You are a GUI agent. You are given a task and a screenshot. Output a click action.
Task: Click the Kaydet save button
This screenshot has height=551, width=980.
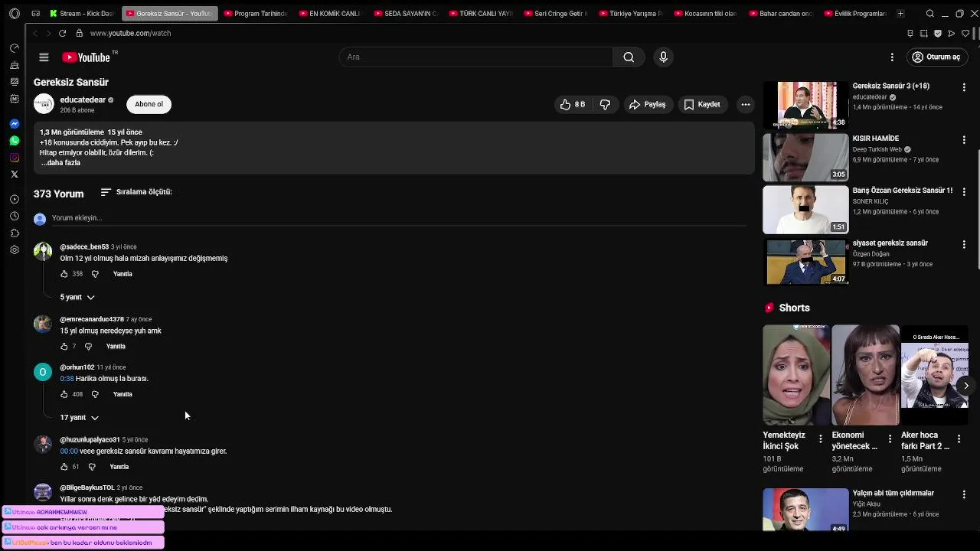click(701, 104)
